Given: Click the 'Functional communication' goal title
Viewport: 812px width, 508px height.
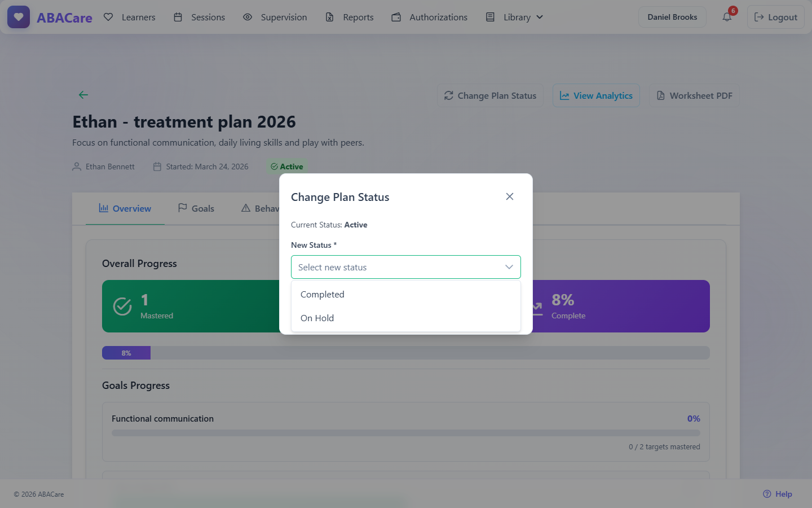Looking at the screenshot, I should click(x=162, y=419).
